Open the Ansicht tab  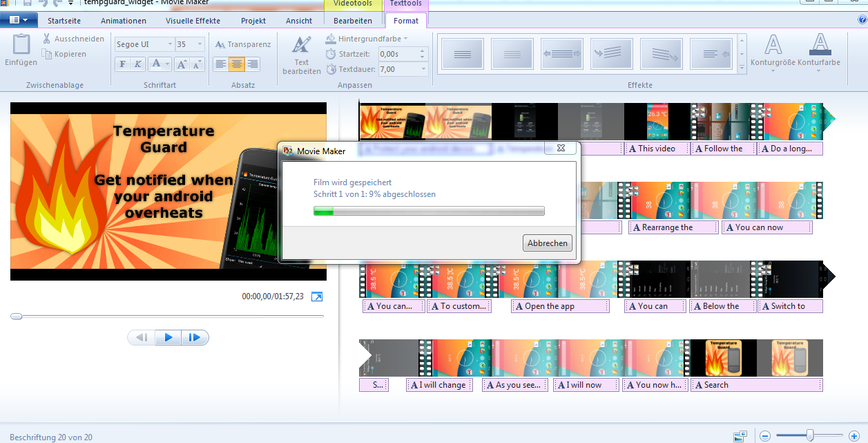[x=299, y=21]
